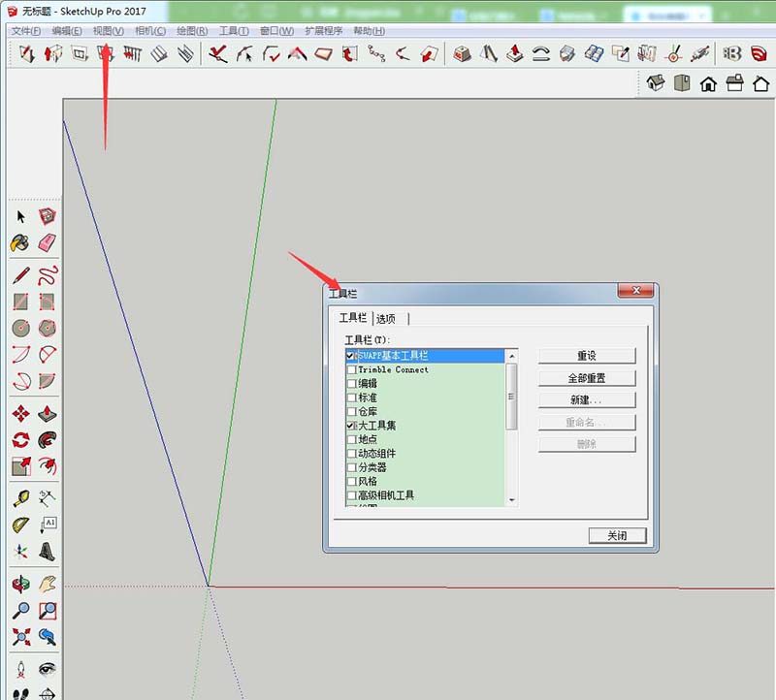
Task: Check the Trimble Connect toolbar
Action: (350, 369)
